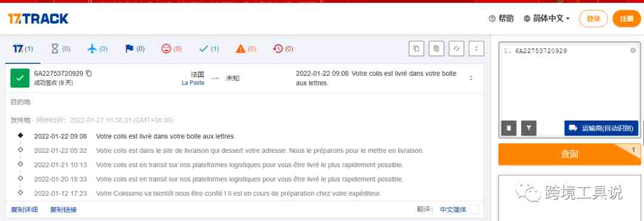The height and width of the screenshot is (221, 644).
Task: Filter by warning triangle alert status
Action: 246,48
